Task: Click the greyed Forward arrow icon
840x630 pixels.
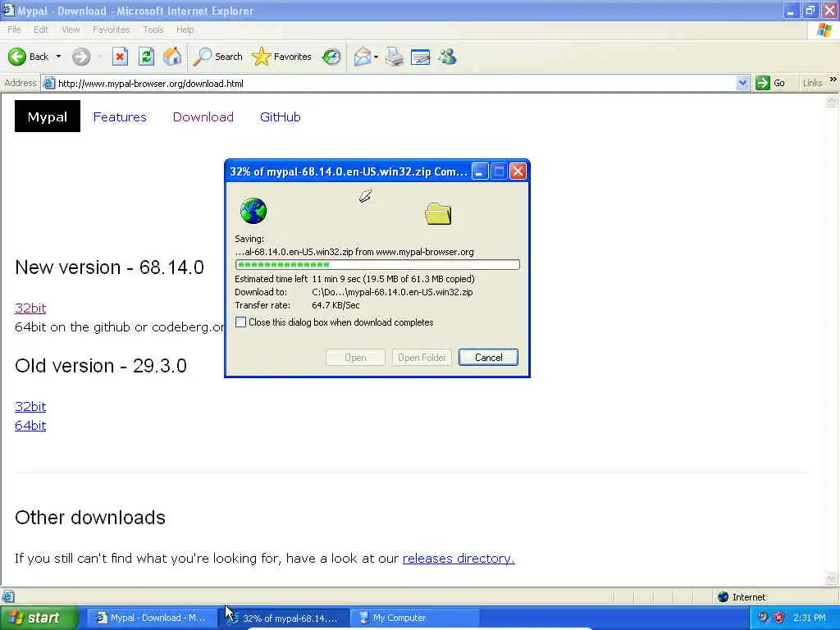Action: (81, 57)
